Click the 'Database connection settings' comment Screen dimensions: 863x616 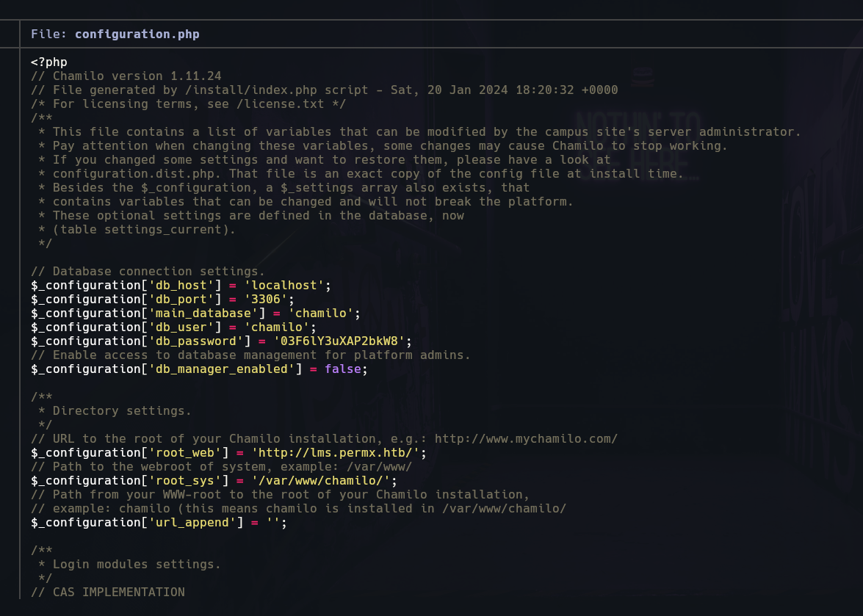coord(148,271)
